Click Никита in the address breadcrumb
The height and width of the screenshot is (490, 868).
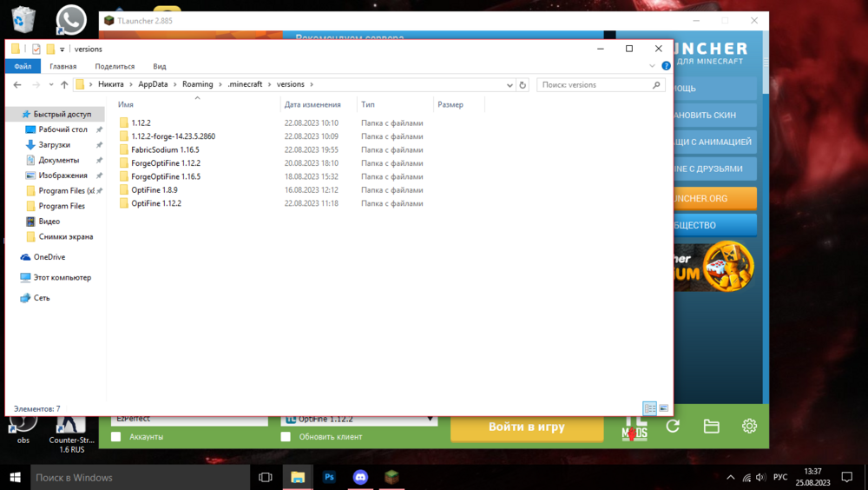(x=111, y=85)
